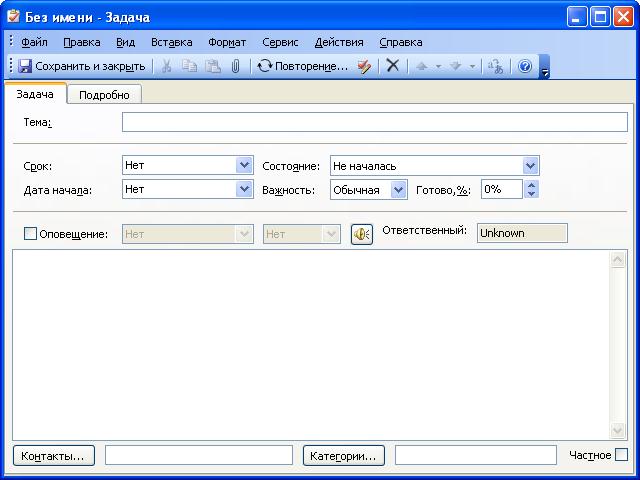Toggle the Частное private checkbox
This screenshot has width=640, height=480.
[621, 455]
